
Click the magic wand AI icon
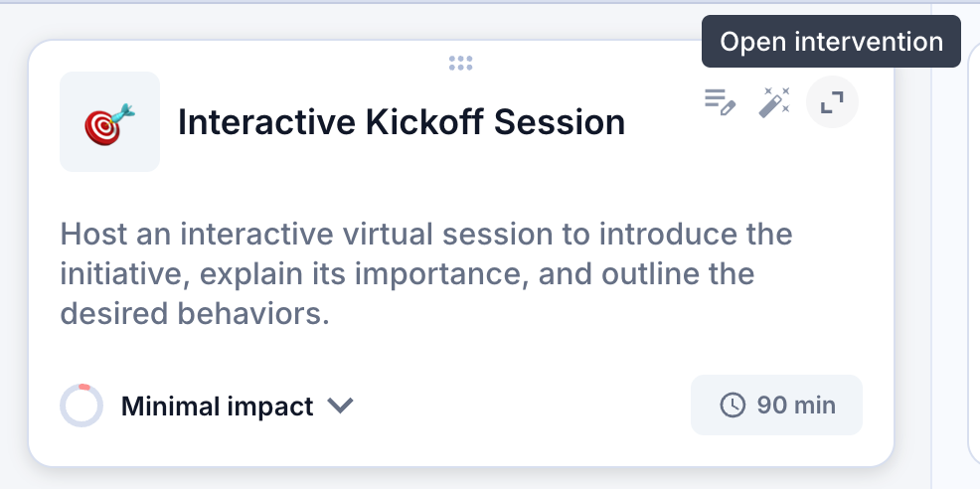(x=773, y=102)
